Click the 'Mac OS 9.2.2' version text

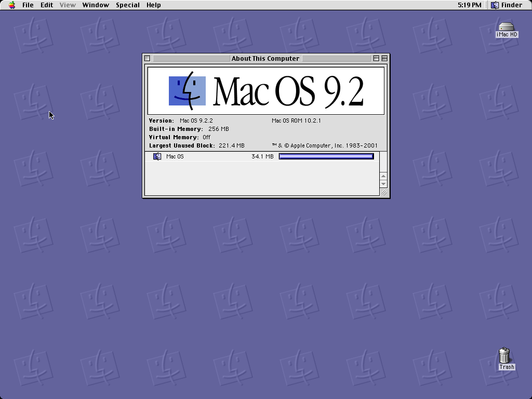pos(196,121)
